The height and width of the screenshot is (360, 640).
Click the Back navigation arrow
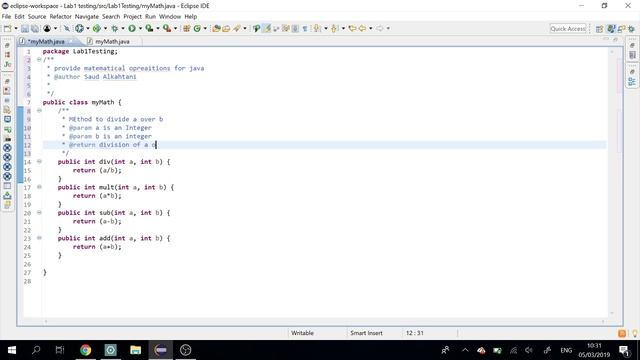click(362, 28)
